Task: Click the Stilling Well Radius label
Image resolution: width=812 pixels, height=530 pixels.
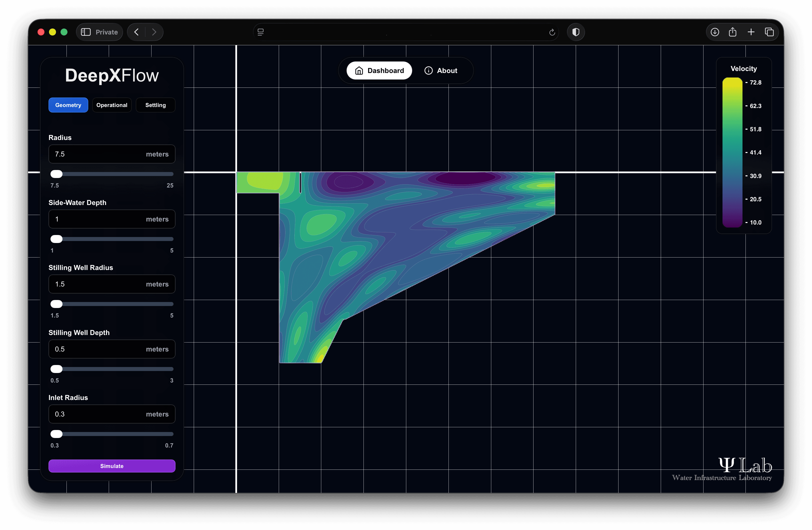Action: point(81,267)
